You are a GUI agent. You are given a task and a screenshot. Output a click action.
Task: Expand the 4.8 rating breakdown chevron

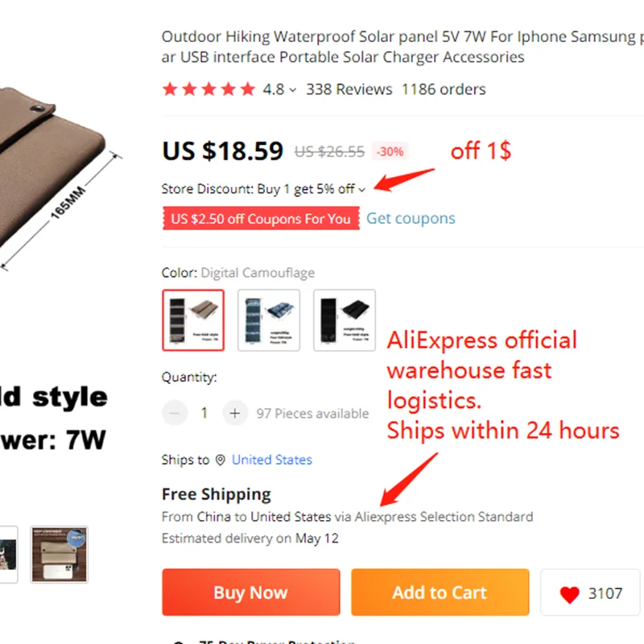pyautogui.click(x=292, y=90)
